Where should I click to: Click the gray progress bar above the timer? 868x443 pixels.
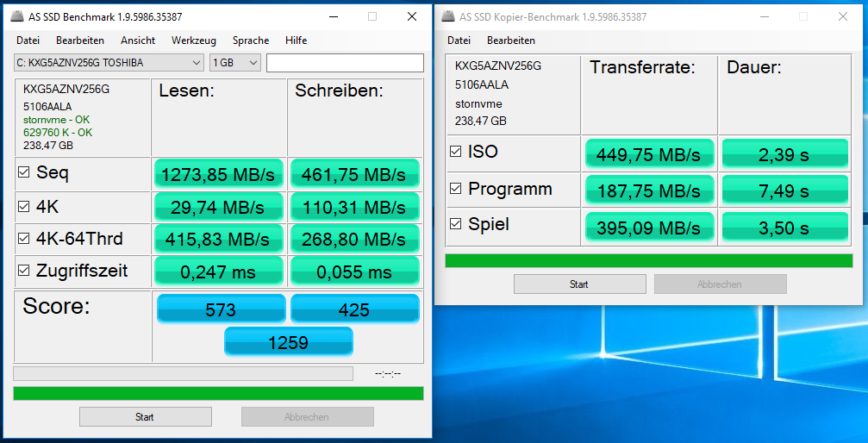pos(183,374)
